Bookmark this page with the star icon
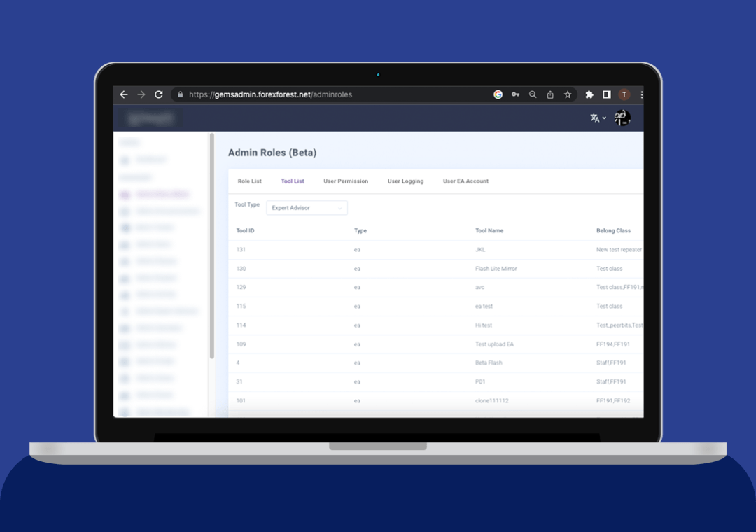 coord(568,94)
